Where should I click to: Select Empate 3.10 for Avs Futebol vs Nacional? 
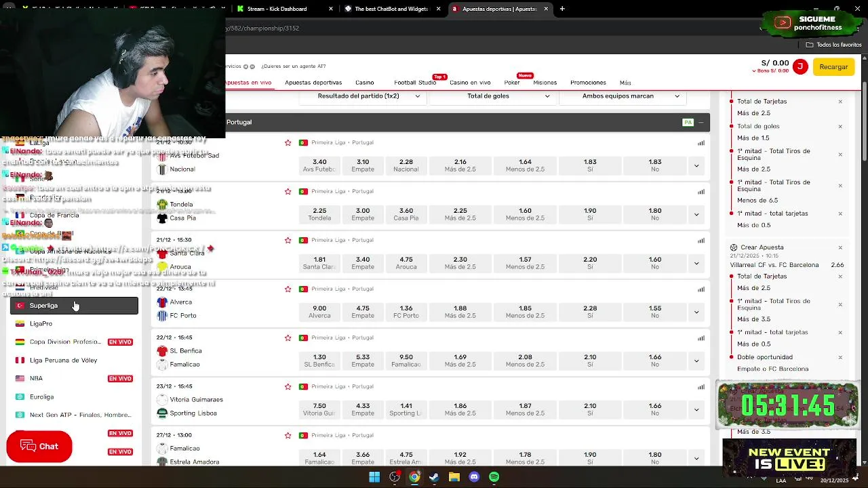pyautogui.click(x=363, y=165)
